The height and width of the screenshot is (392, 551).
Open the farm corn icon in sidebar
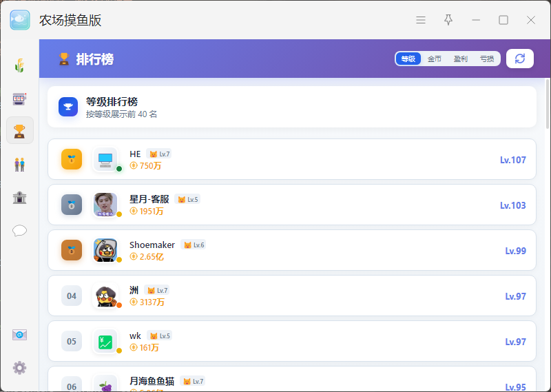coord(20,65)
